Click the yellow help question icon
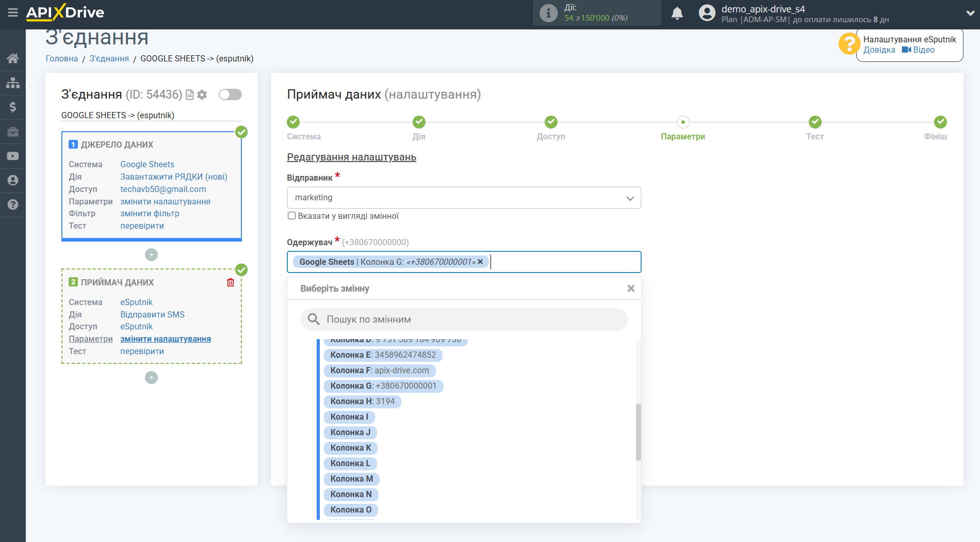 (849, 44)
